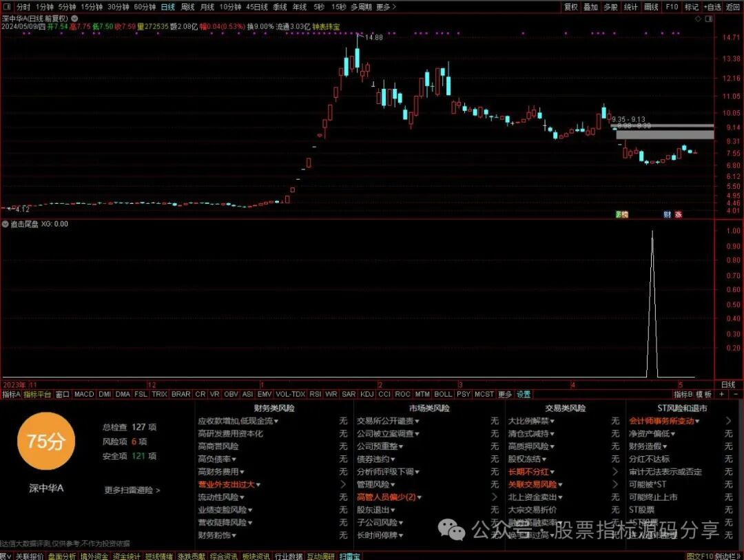Viewport: 744px width, 560px height.
Task: Open the 关联报价 bottom tab
Action: 30,556
